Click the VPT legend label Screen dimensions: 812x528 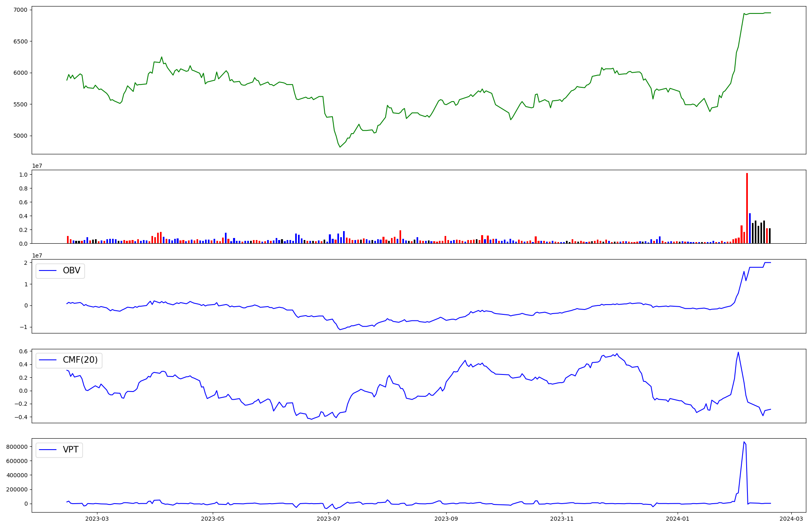[x=71, y=450]
